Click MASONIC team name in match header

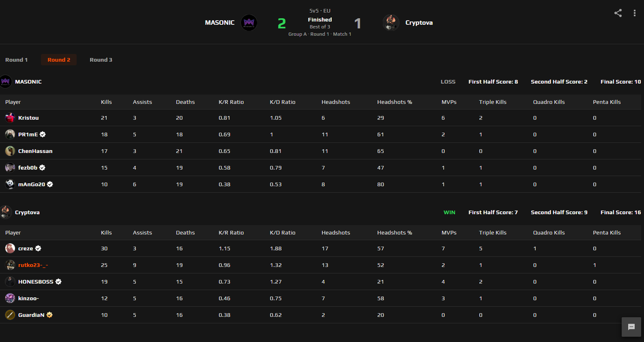click(x=219, y=23)
